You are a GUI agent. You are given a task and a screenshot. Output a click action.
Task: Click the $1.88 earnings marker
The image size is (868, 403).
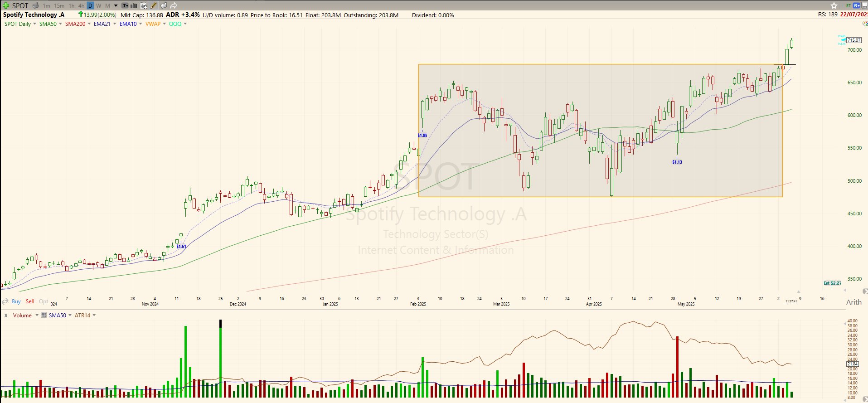point(422,135)
